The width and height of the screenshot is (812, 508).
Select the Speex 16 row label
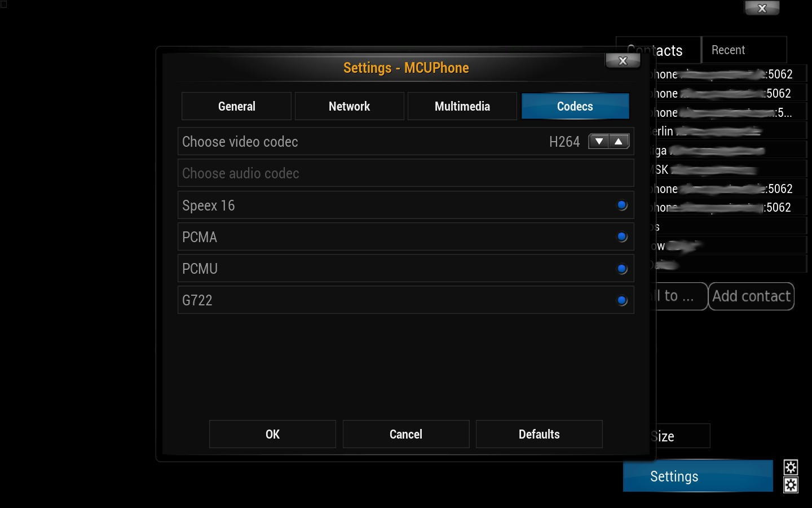point(208,205)
